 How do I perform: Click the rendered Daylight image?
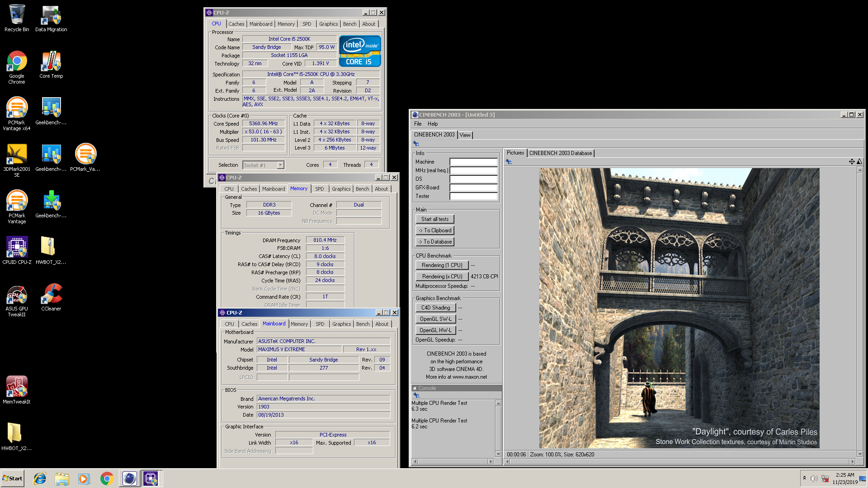point(679,308)
